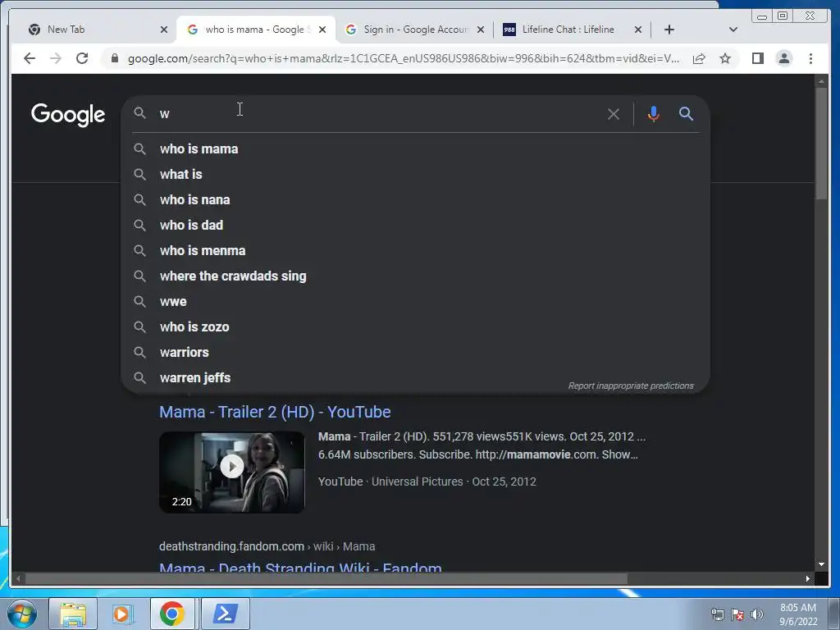Image resolution: width=840 pixels, height=630 pixels.
Task: Click 'Report inappropriate predictions'
Action: tap(631, 386)
